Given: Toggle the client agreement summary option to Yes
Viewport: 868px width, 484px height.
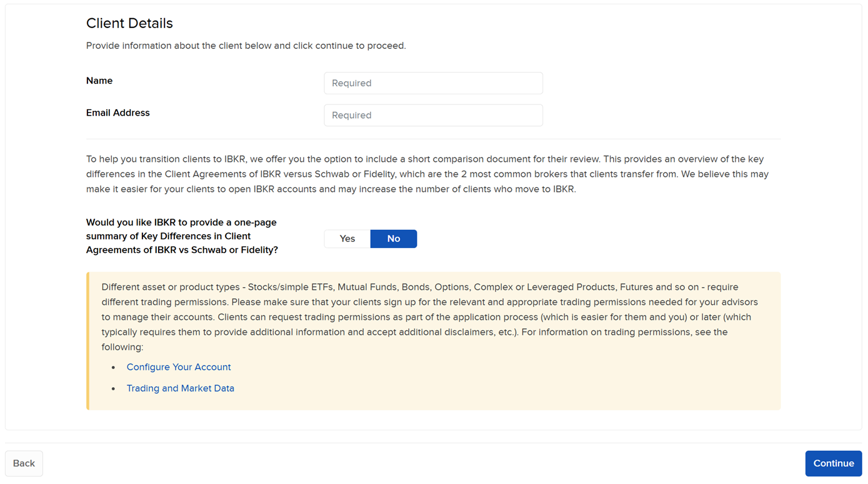Looking at the screenshot, I should pyautogui.click(x=346, y=239).
